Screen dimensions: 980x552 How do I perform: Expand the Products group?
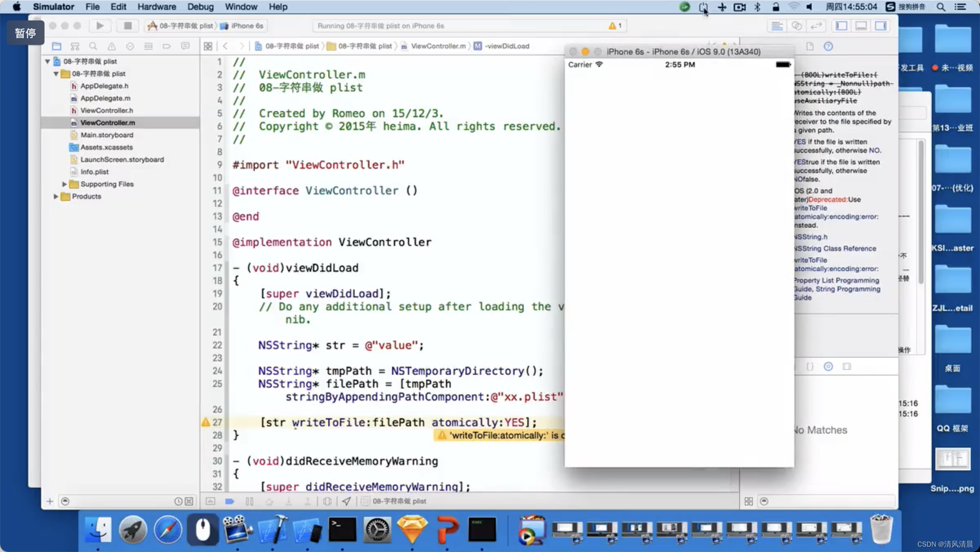(56, 196)
